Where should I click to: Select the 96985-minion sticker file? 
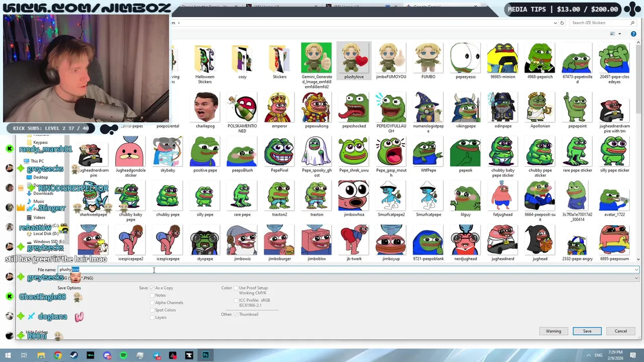pos(503,58)
